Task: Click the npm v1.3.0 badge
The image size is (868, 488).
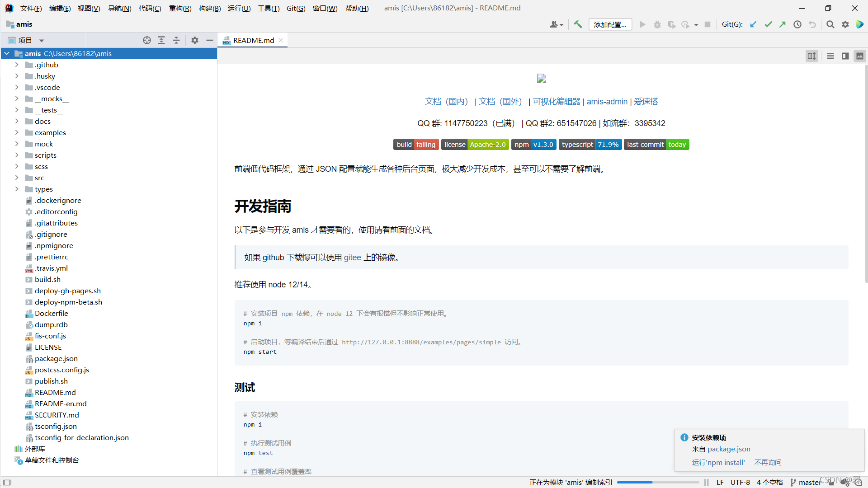Action: 533,145
